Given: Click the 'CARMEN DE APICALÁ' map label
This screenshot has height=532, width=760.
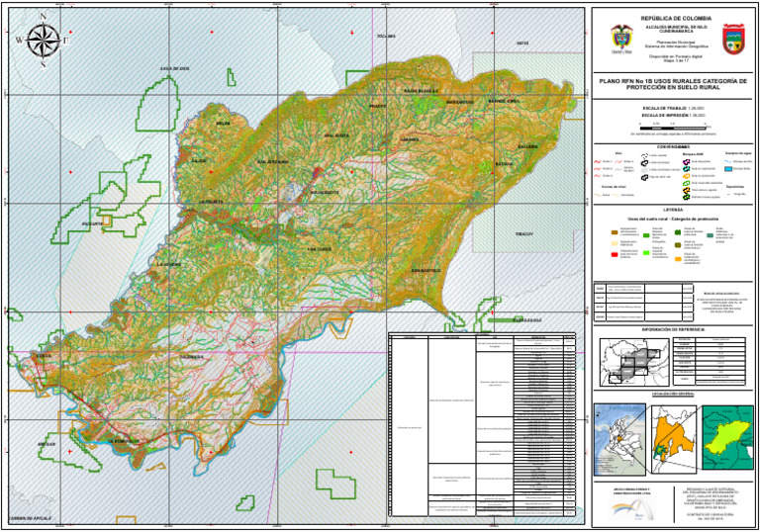Looking at the screenshot, I should point(30,518).
